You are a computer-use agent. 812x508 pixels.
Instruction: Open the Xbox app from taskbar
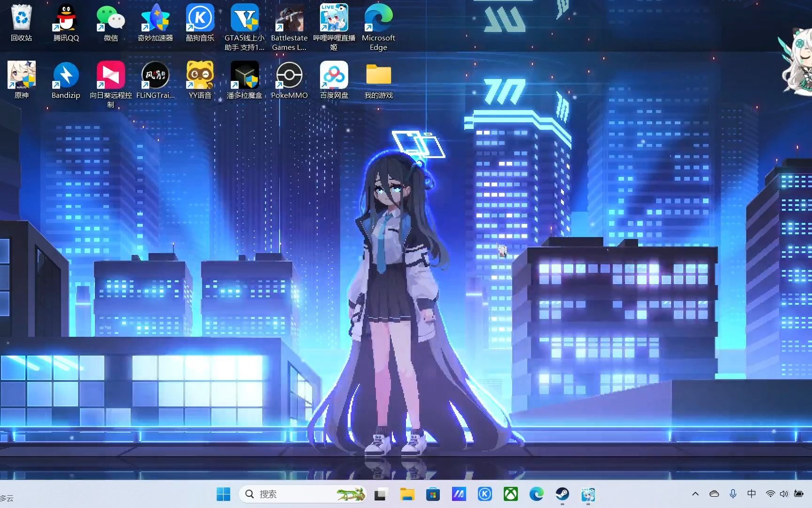(x=511, y=494)
